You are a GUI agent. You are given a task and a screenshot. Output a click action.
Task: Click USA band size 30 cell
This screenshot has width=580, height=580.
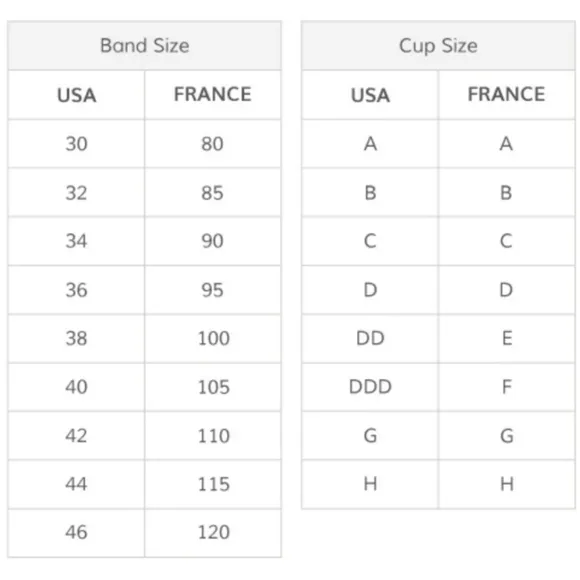(76, 144)
